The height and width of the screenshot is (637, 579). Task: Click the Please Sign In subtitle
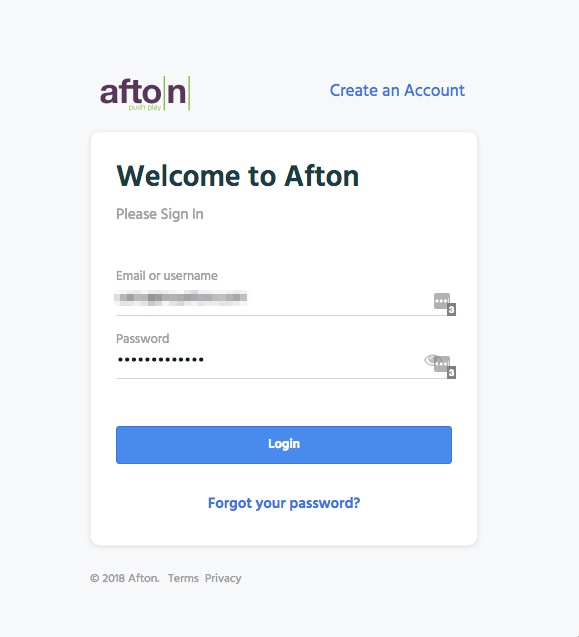160,214
